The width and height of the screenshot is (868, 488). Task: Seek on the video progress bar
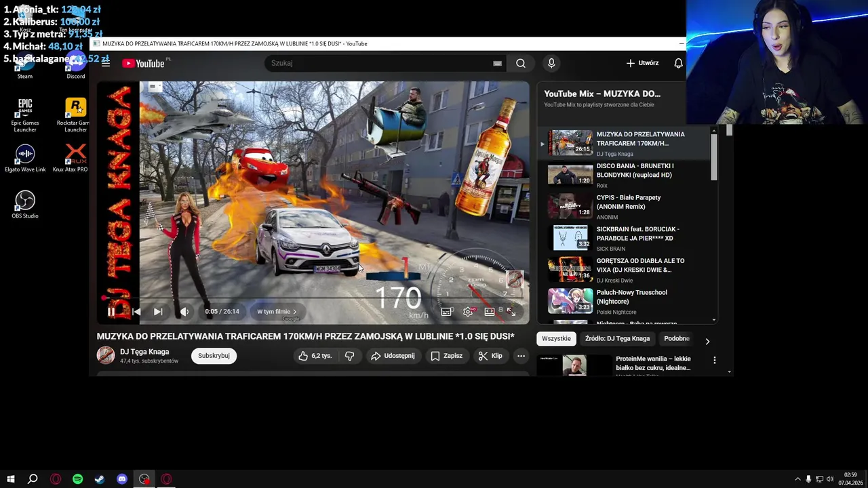tap(313, 298)
